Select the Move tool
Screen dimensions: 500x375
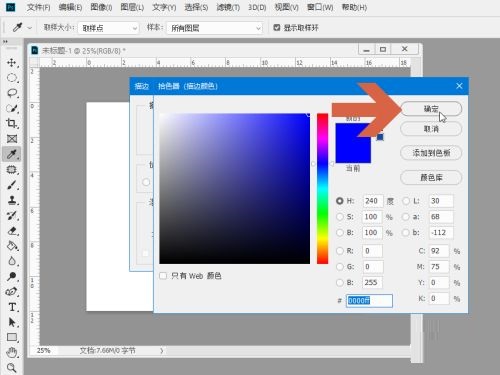pos(12,63)
